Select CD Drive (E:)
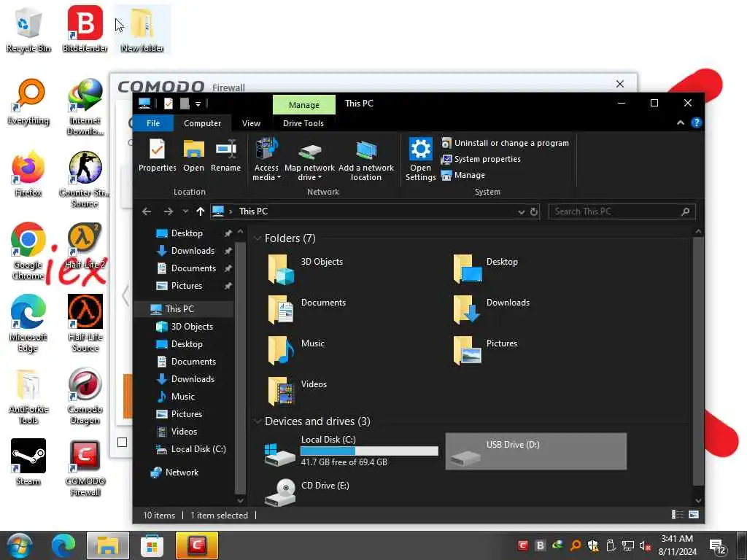Screen dimensions: 747x560 point(307,491)
